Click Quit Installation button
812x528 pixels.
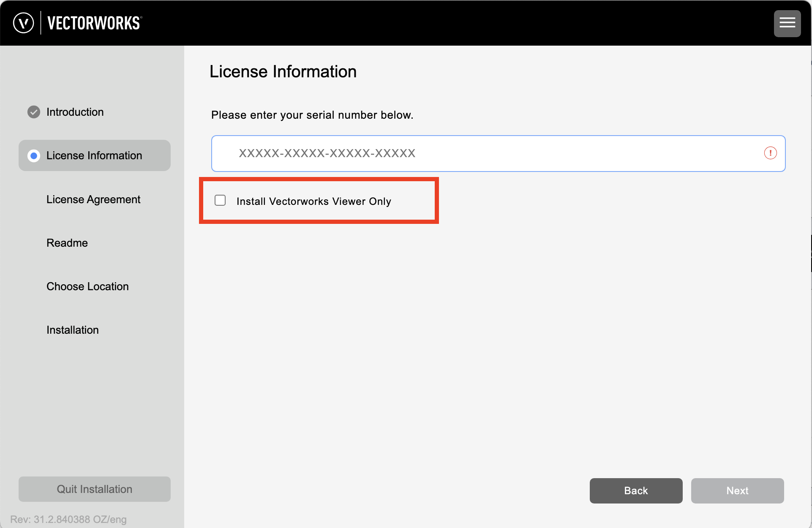pyautogui.click(x=95, y=489)
